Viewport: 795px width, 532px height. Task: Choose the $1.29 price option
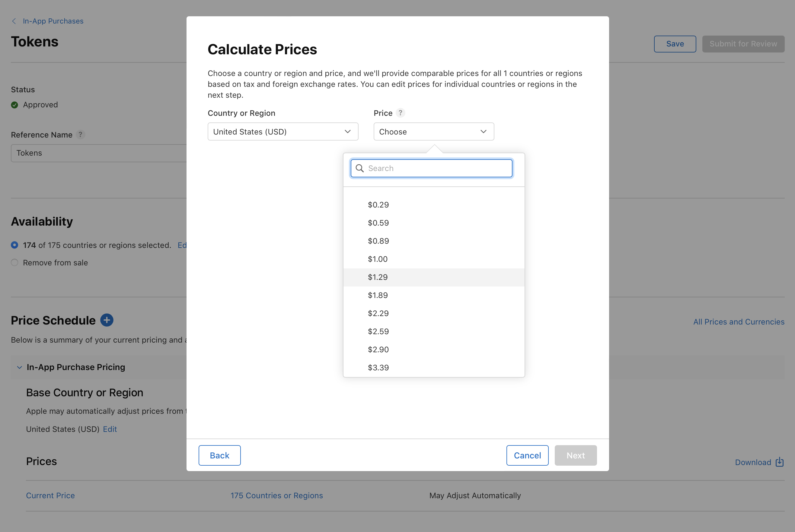pos(378,277)
